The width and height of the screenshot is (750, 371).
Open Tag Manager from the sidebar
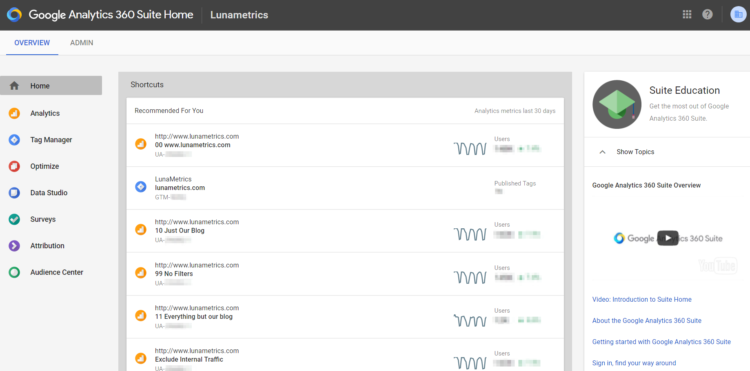51,140
